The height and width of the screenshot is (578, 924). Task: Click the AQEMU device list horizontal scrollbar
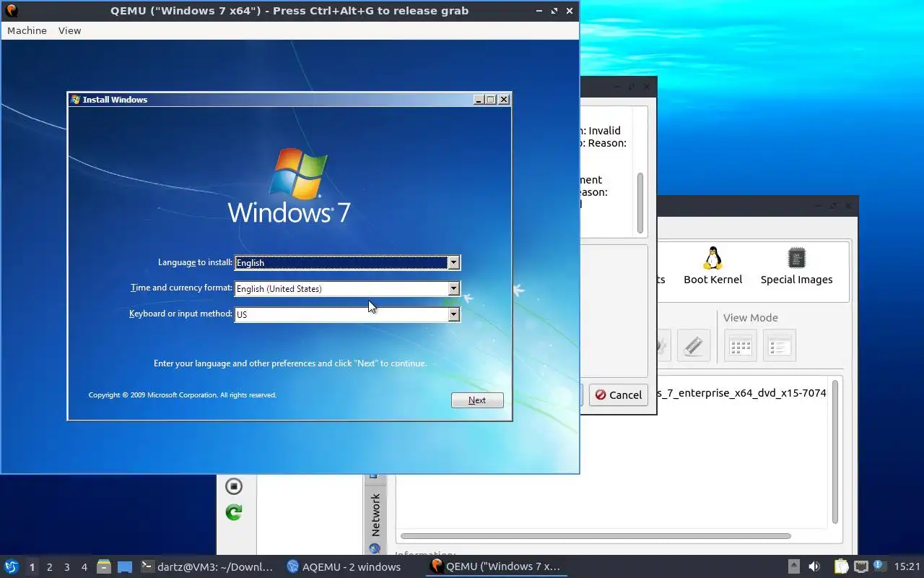[x=596, y=536]
